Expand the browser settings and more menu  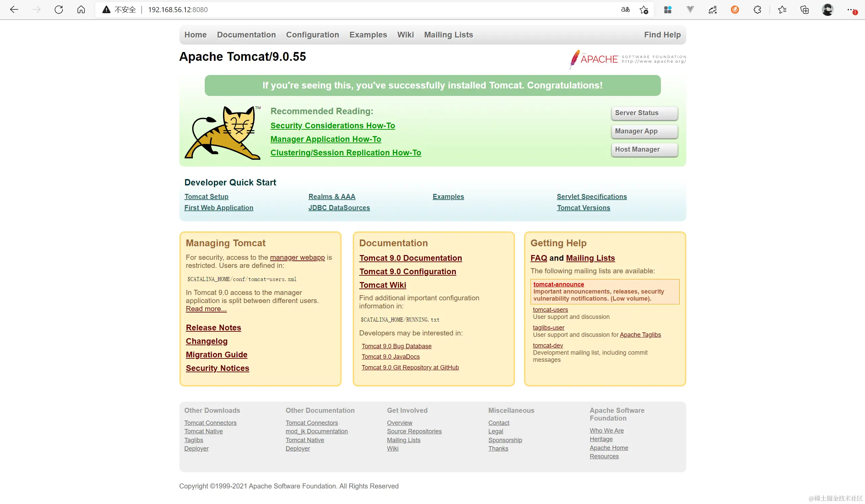pos(850,9)
